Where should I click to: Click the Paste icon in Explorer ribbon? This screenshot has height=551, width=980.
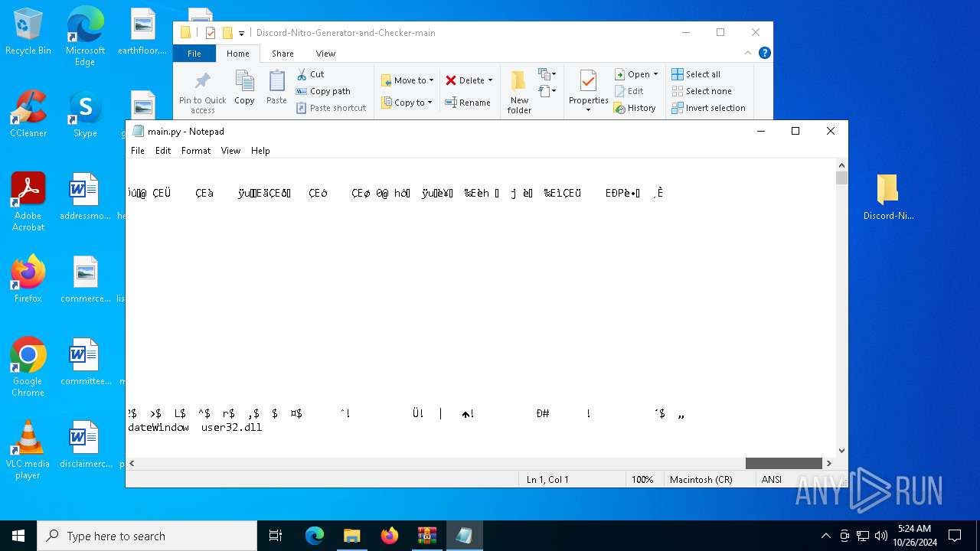pos(276,87)
